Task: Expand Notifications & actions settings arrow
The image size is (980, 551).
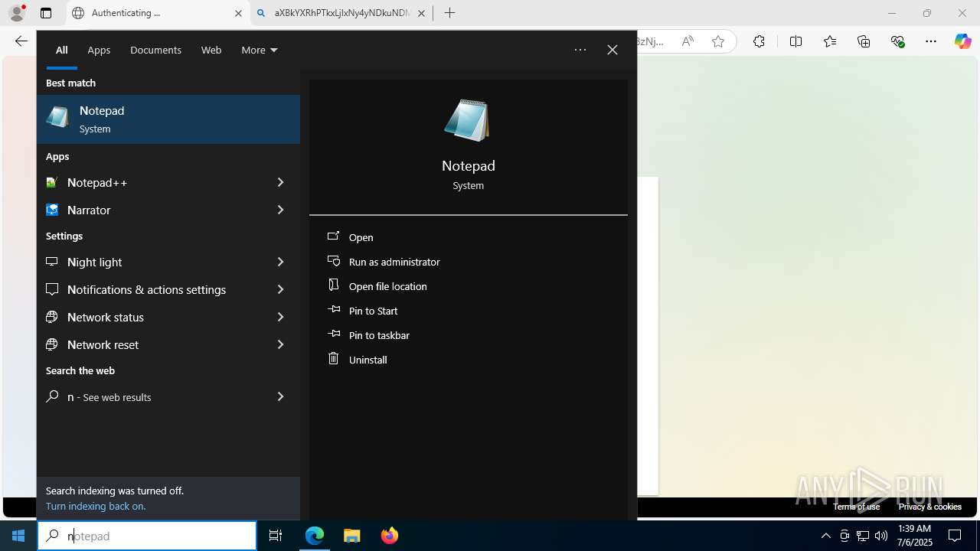Action: coord(280,289)
